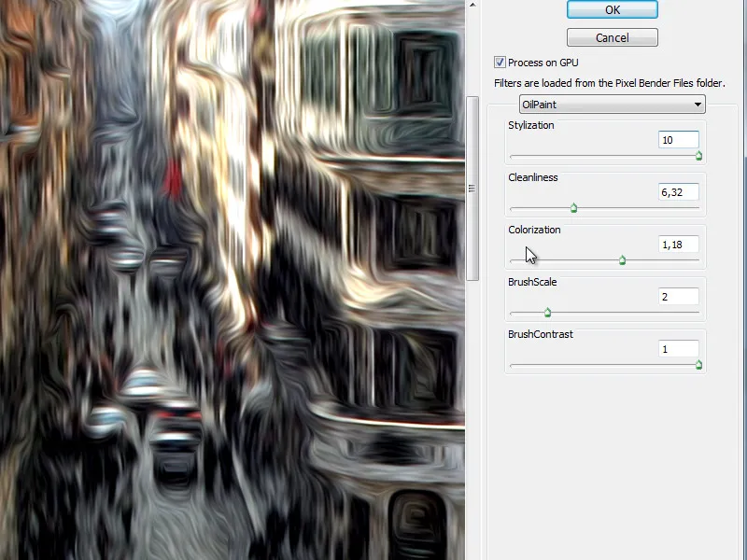The height and width of the screenshot is (560, 747).
Task: Click the Cleanliness label
Action: tap(532, 177)
